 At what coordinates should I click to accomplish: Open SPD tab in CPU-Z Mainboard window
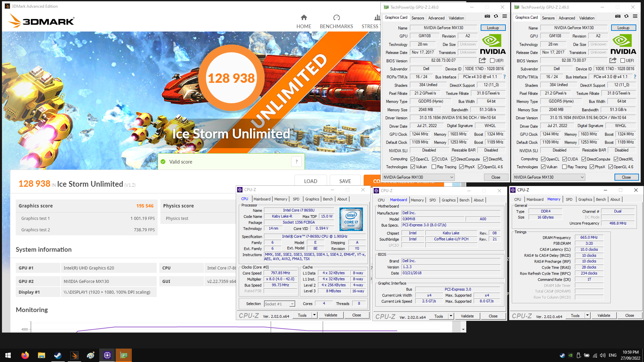pos(433,200)
